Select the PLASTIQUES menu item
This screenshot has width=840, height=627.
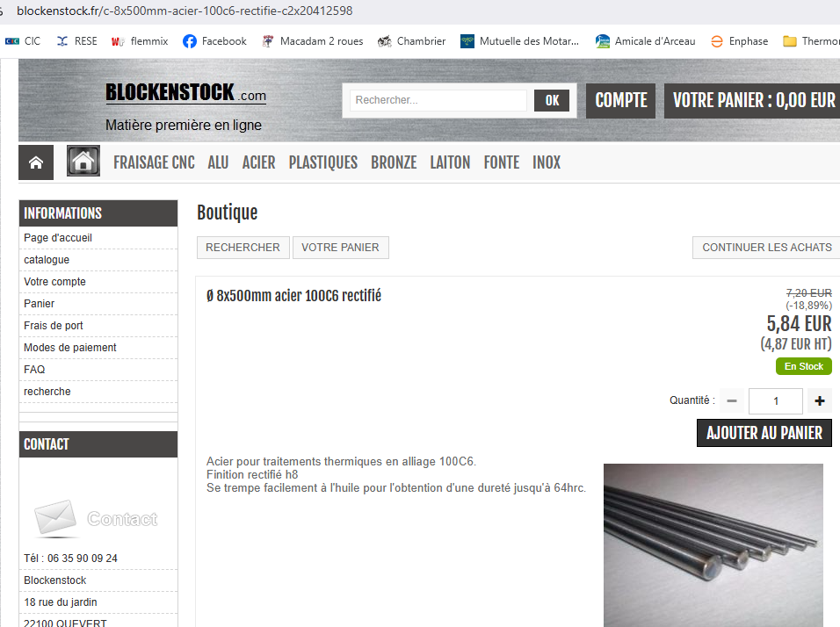[322, 162]
